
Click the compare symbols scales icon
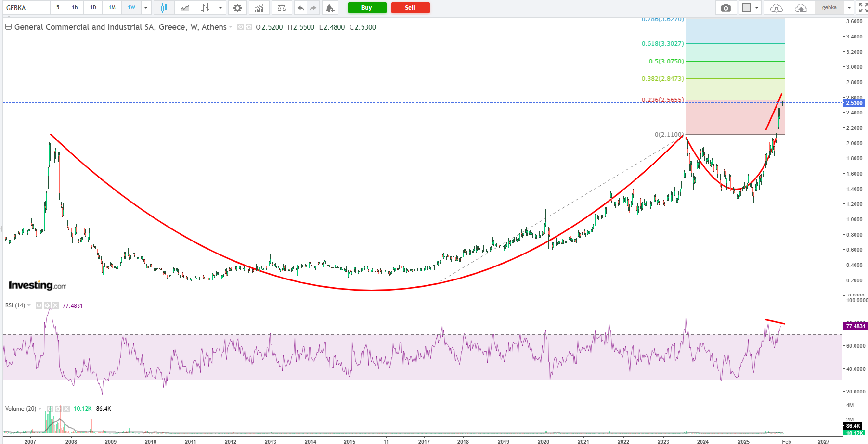point(282,8)
